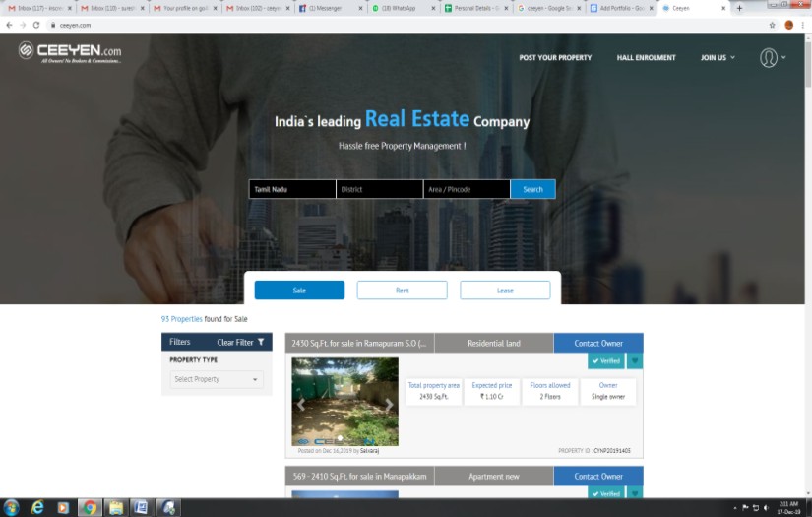The width and height of the screenshot is (812, 517).
Task: Select the Sale listings button
Action: (299, 291)
